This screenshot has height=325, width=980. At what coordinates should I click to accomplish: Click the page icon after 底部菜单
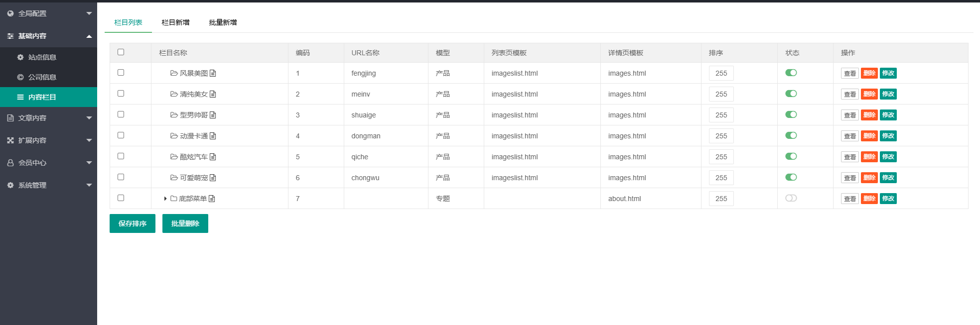pyautogui.click(x=212, y=199)
